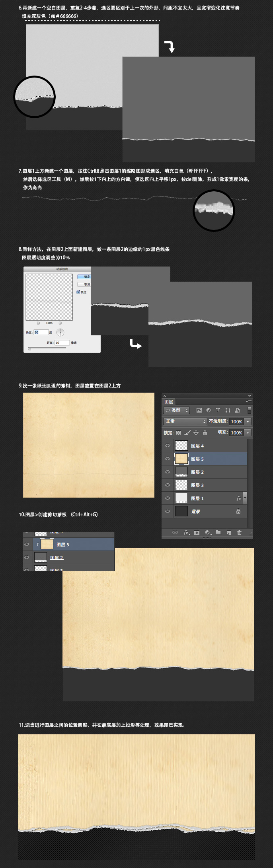Open the 正常 blend mode dropdown
273x868 pixels.
click(185, 421)
